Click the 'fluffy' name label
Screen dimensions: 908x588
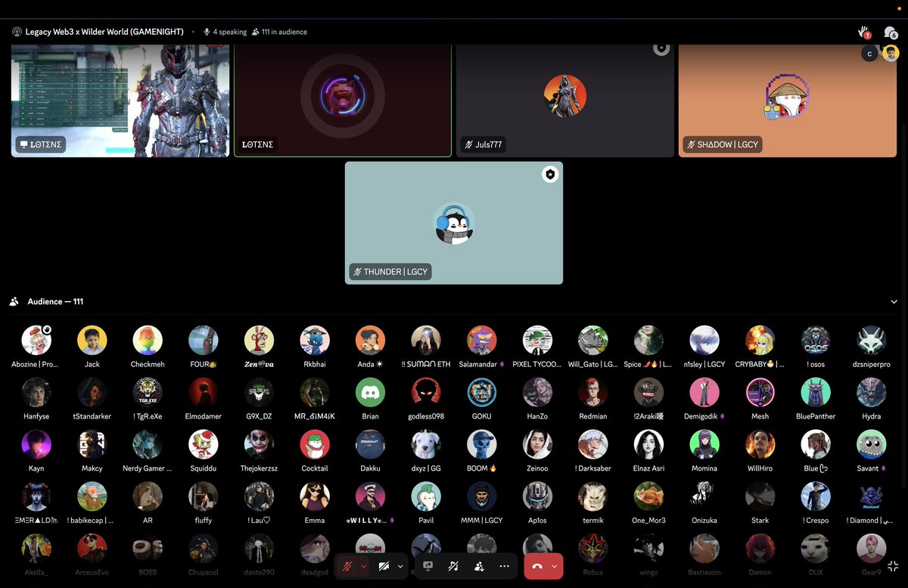pyautogui.click(x=204, y=521)
